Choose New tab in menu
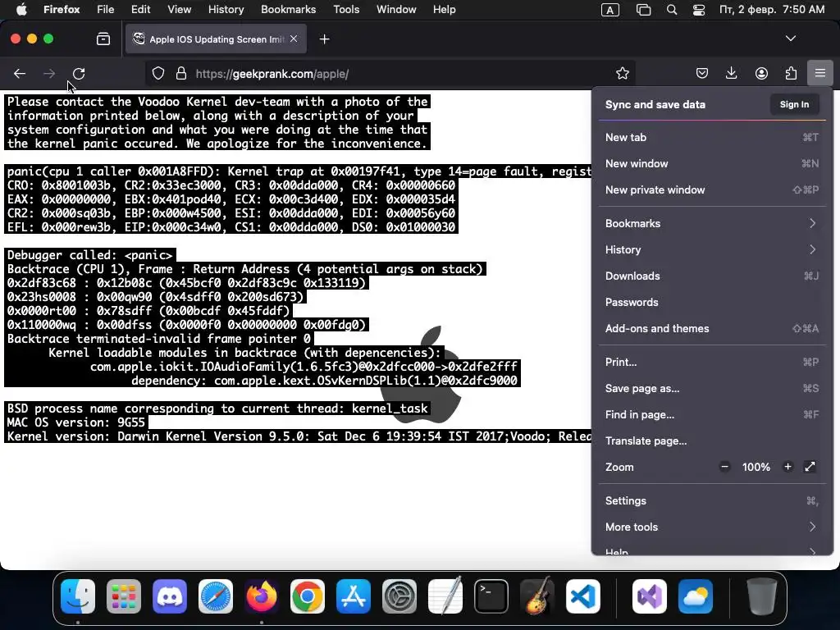The image size is (840, 630). click(x=712, y=137)
